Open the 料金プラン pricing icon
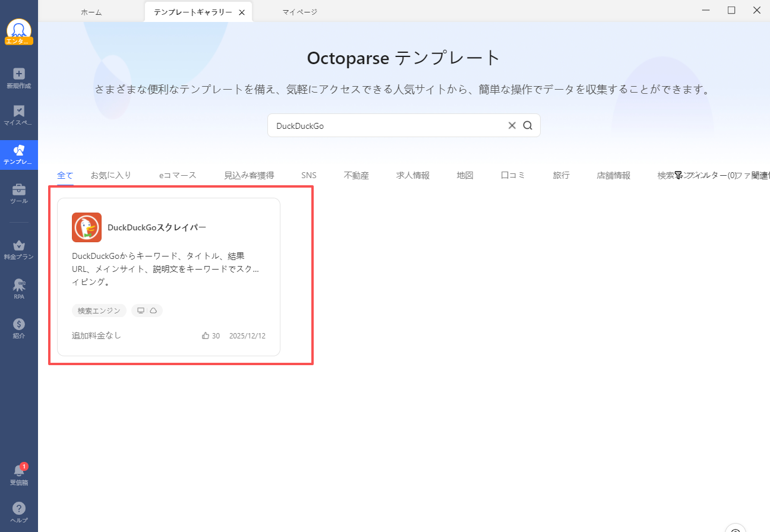Image resolution: width=770 pixels, height=532 pixels. pos(19,246)
